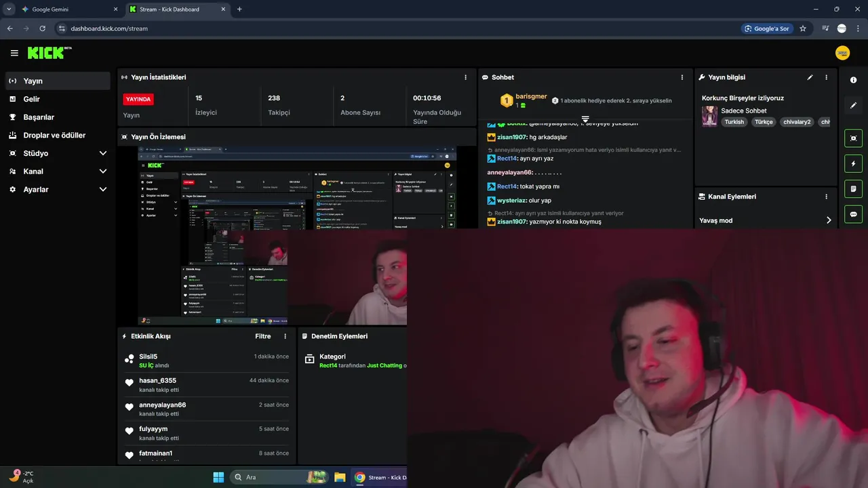
Task: Click the pencil icon in right rail
Action: 853,105
